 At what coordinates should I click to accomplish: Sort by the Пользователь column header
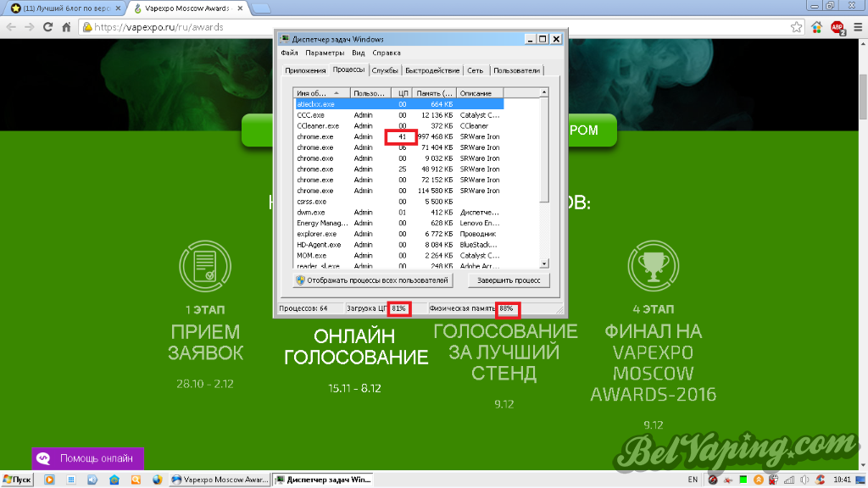tap(370, 93)
